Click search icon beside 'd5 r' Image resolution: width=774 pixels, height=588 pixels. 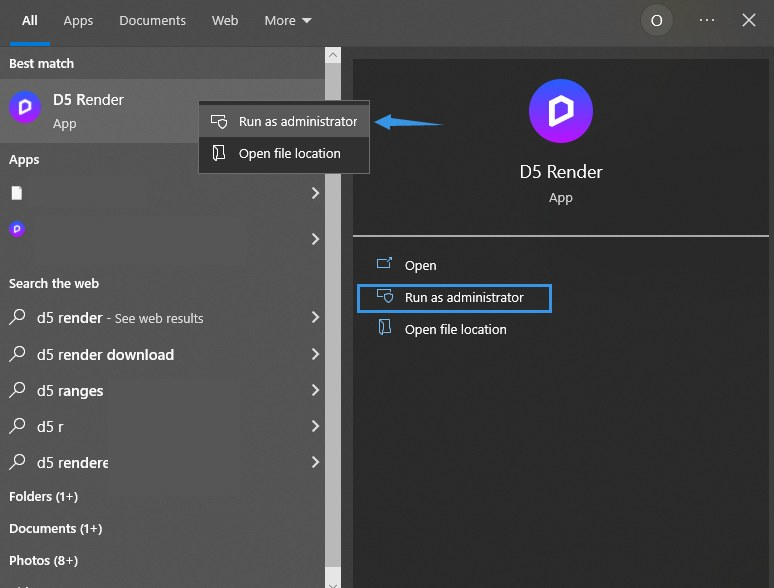(x=17, y=426)
